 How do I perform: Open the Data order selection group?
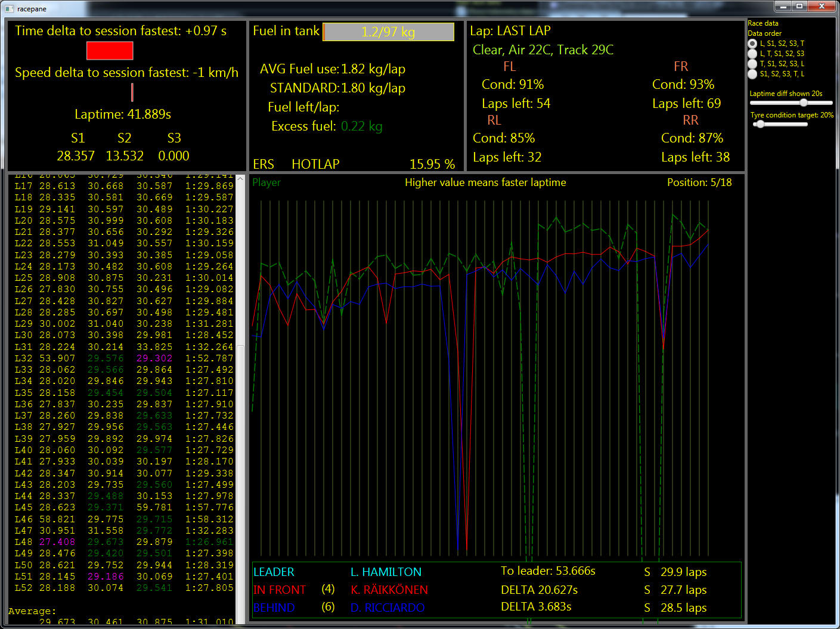(765, 33)
